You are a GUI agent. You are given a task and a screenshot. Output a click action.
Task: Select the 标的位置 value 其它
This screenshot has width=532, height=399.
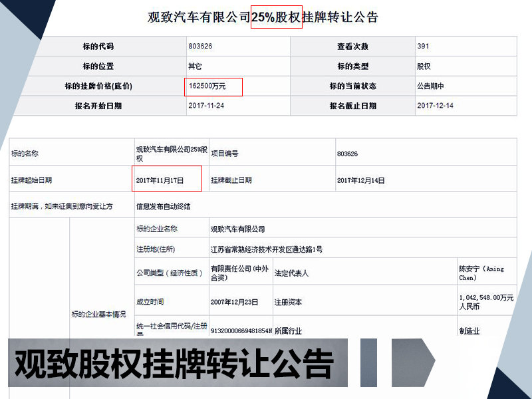tap(195, 66)
